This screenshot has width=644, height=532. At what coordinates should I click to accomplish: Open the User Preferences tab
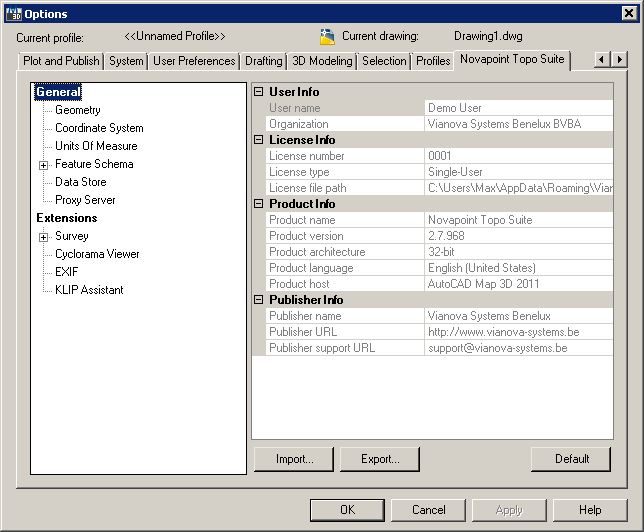[194, 61]
